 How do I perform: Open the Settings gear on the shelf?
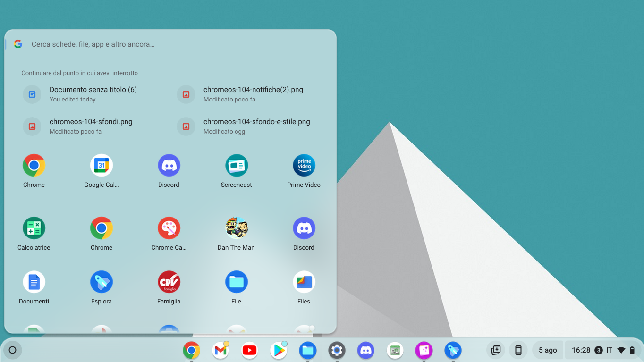(337, 350)
